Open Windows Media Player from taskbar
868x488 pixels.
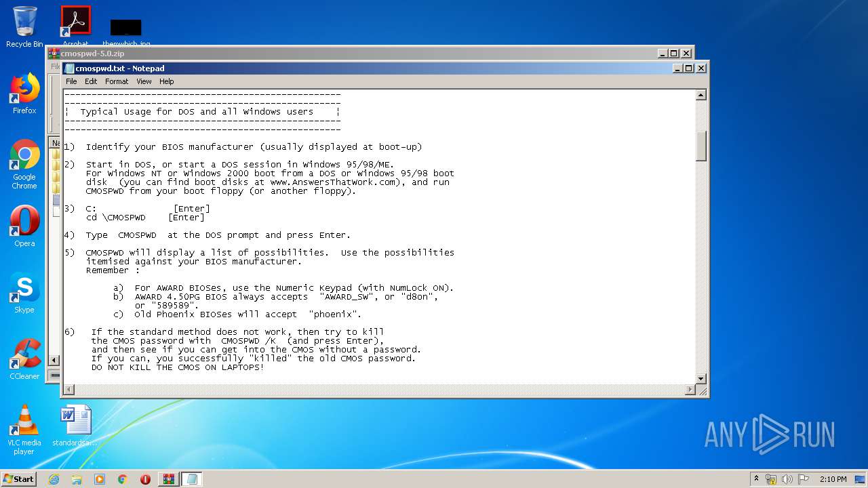(100, 479)
